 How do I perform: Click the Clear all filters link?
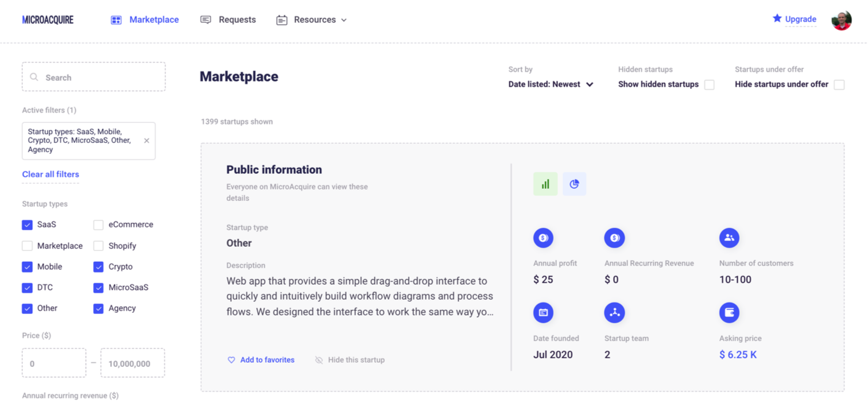pyautogui.click(x=51, y=174)
